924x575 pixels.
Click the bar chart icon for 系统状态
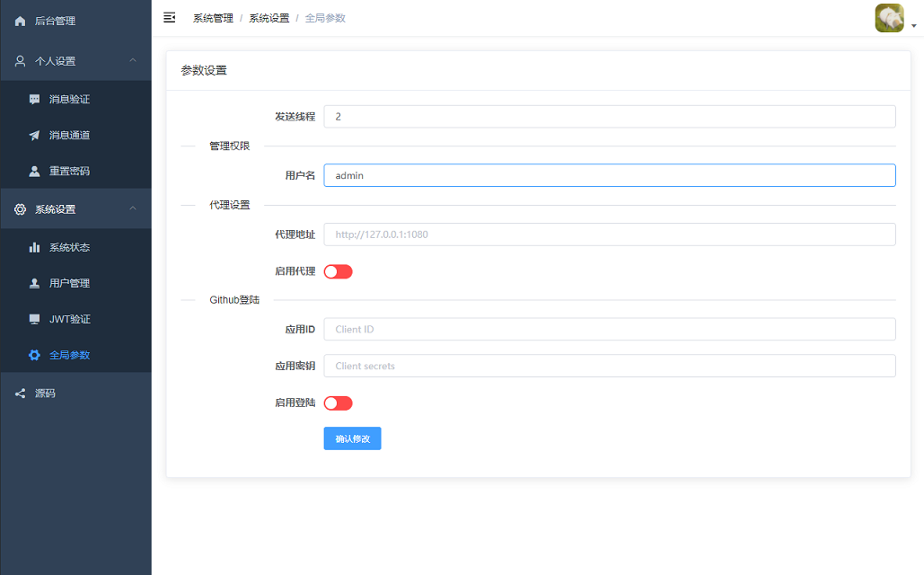pyautogui.click(x=34, y=247)
